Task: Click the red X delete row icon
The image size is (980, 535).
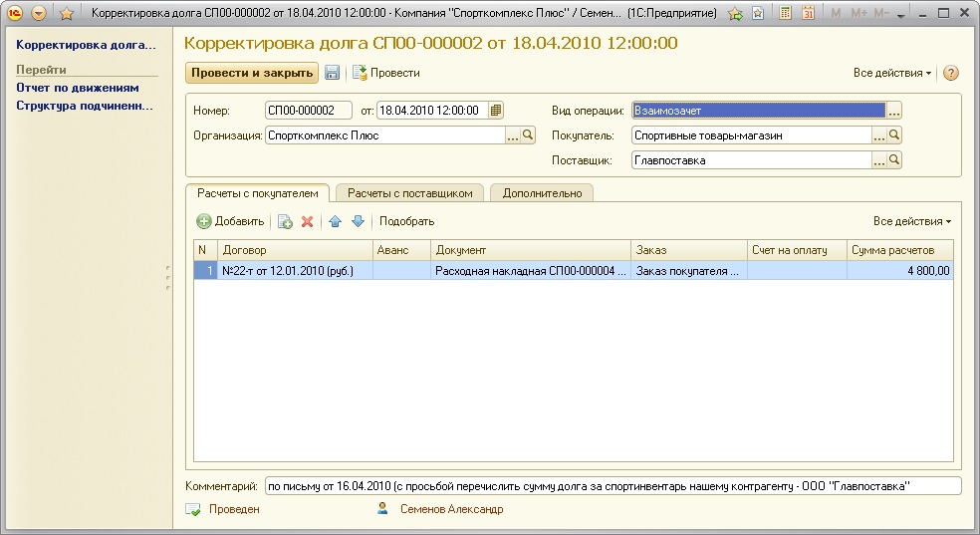Action: click(307, 221)
